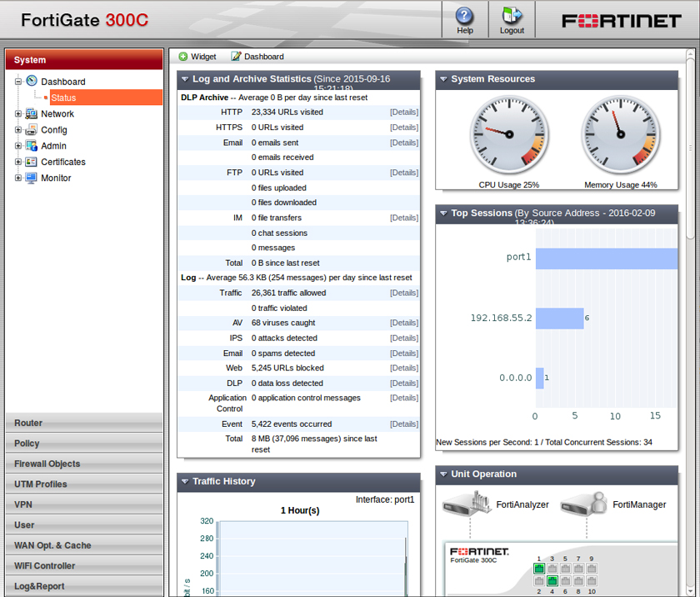Open the Log&Report menu section
The width and height of the screenshot is (700, 597).
click(84, 586)
